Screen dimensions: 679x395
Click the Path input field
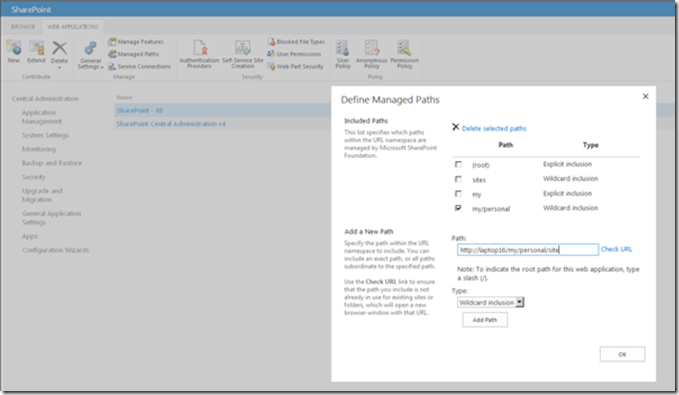tap(528, 249)
